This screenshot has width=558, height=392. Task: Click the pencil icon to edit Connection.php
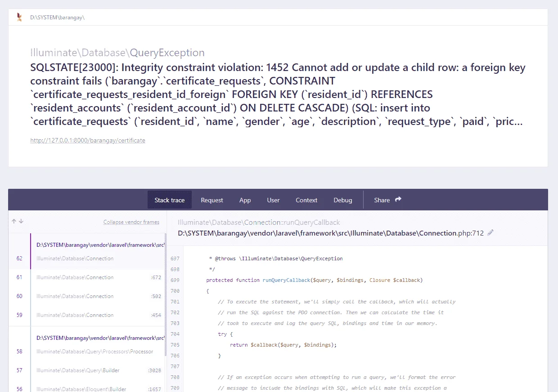pos(490,232)
